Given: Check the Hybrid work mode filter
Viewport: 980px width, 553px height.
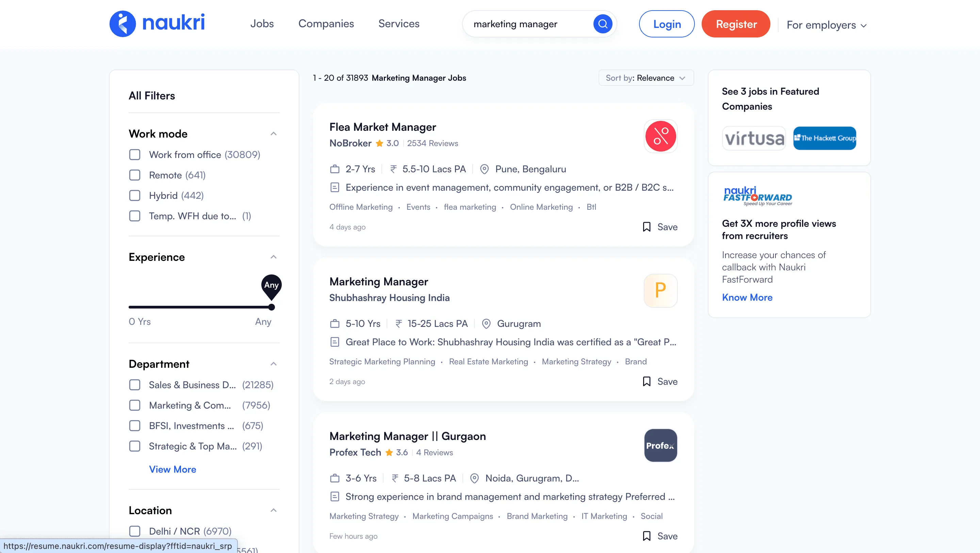Looking at the screenshot, I should (x=135, y=195).
